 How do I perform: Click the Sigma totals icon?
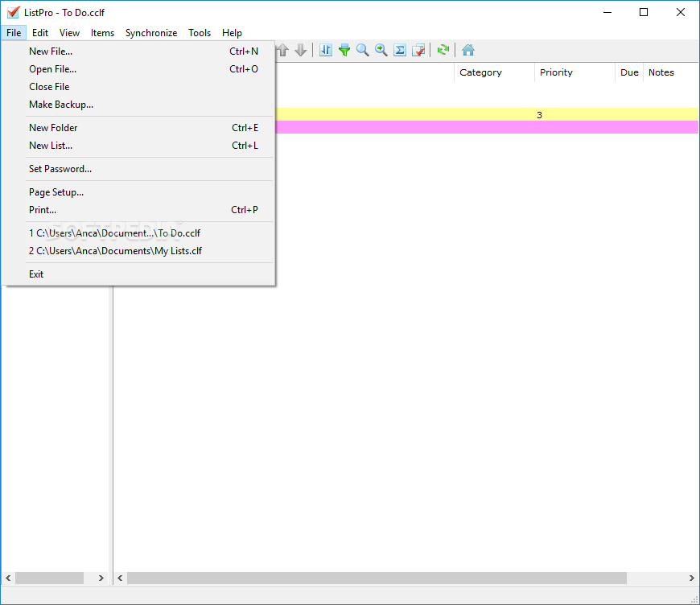[x=400, y=50]
